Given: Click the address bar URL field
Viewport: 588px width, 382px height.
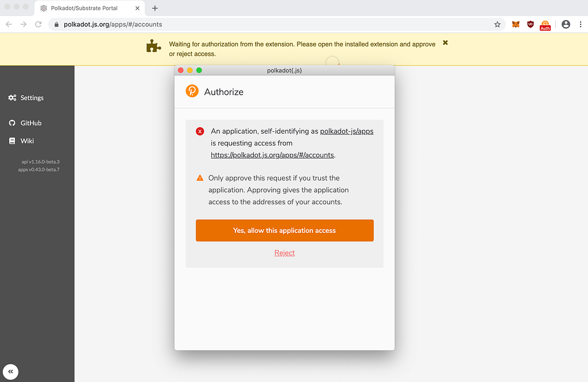Looking at the screenshot, I should (277, 24).
